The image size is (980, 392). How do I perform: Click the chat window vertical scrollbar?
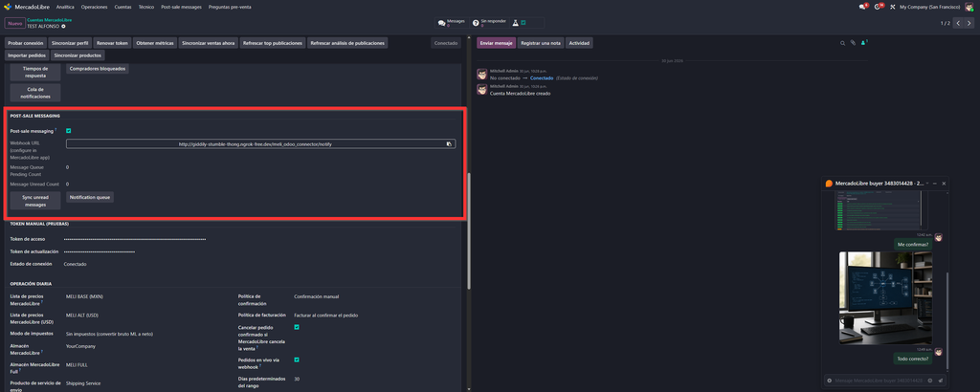tap(947, 321)
